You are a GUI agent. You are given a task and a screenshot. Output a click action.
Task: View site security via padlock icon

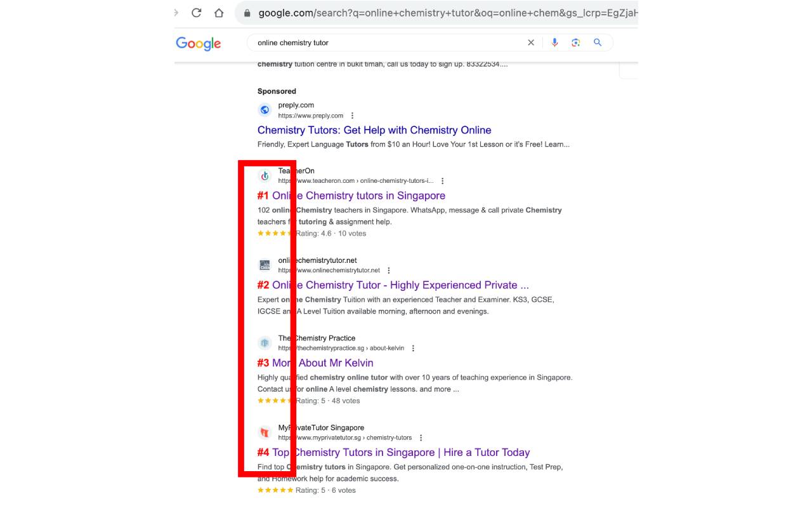pyautogui.click(x=247, y=12)
